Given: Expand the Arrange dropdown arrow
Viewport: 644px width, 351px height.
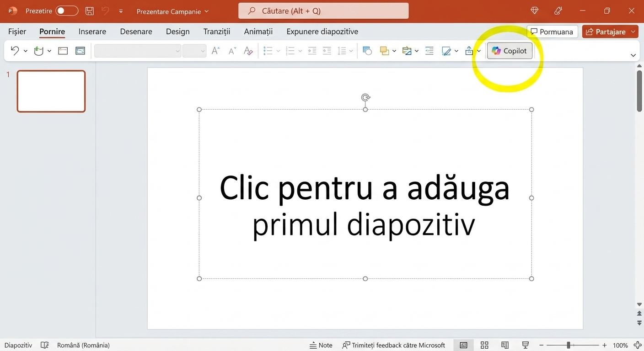Looking at the screenshot, I should [394, 51].
